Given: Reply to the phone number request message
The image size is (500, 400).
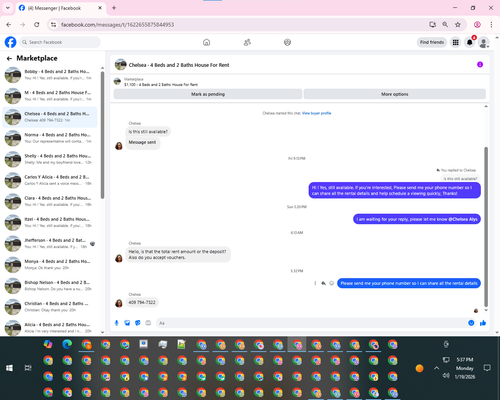Looking at the screenshot, I should tap(323, 283).
